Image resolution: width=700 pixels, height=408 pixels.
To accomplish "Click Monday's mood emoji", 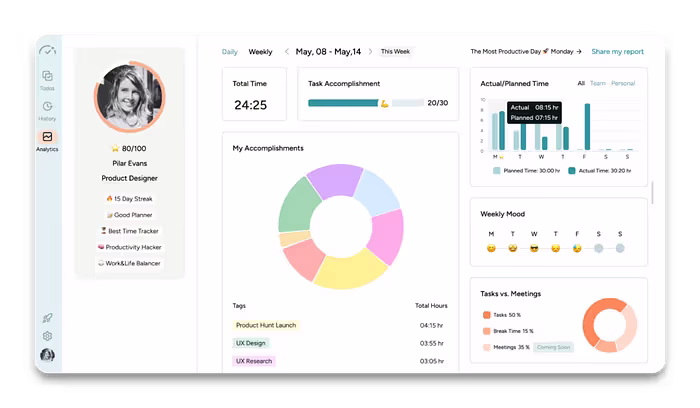I will point(491,248).
